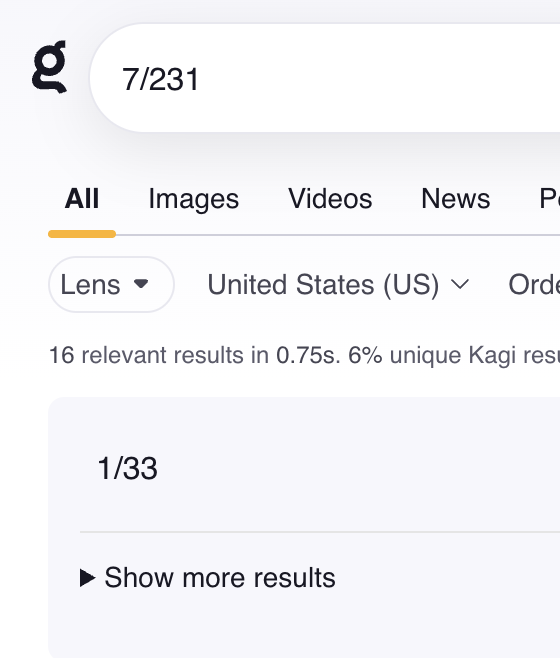Click the chevron beside United States (US)
Image resolution: width=560 pixels, height=658 pixels.
[x=460, y=285]
